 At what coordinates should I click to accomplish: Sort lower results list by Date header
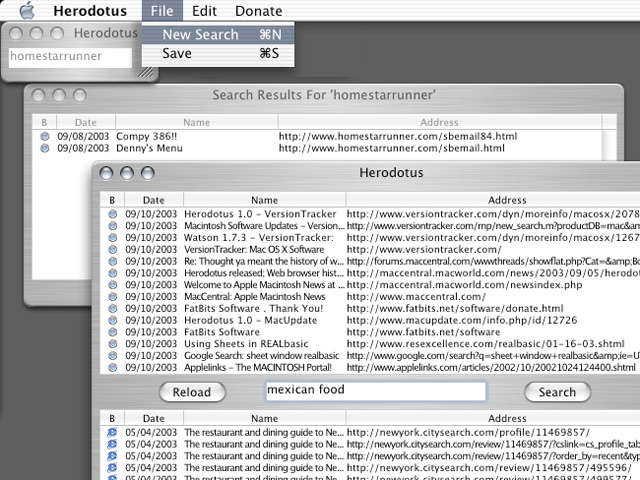click(154, 418)
